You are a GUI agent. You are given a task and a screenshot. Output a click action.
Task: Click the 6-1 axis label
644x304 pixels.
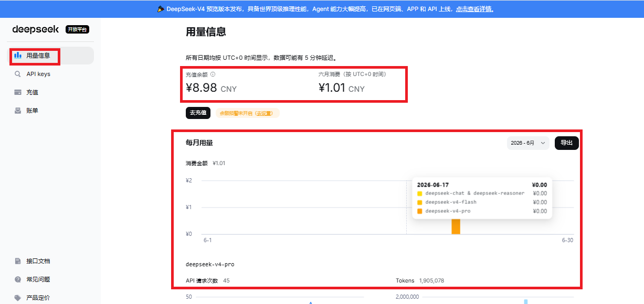(208, 240)
